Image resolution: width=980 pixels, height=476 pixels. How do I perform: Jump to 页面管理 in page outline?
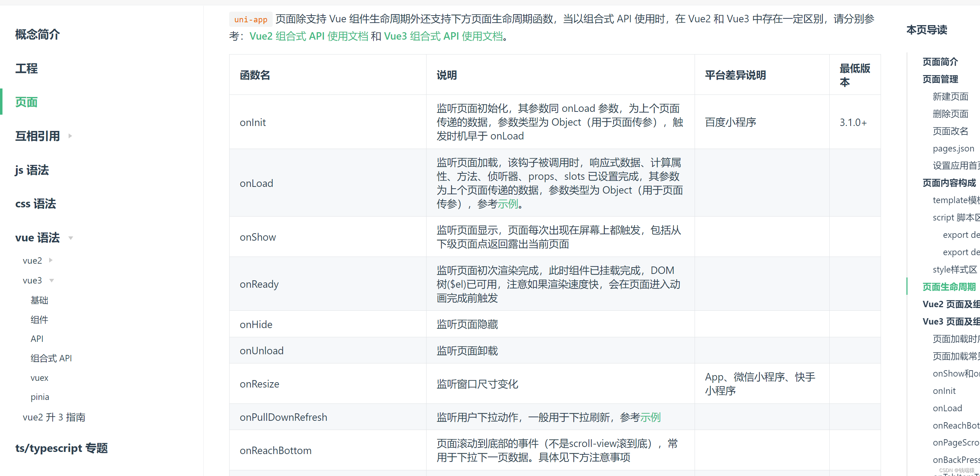click(940, 79)
